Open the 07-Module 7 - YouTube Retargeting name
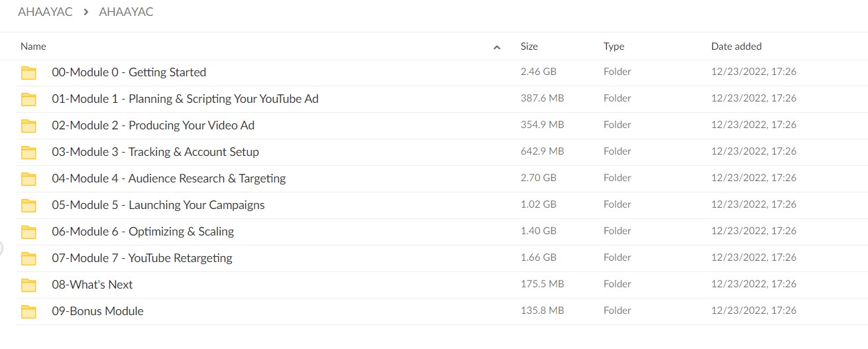This screenshot has width=868, height=349. coord(142,258)
